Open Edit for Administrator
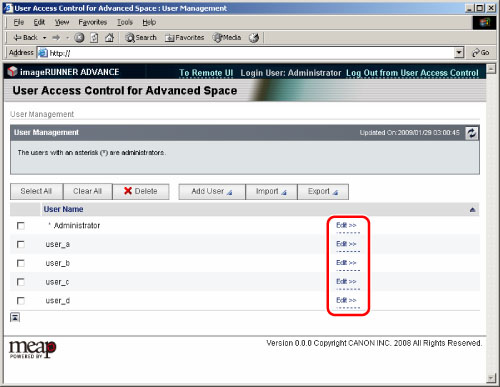This screenshot has height=387, width=500. [346, 225]
